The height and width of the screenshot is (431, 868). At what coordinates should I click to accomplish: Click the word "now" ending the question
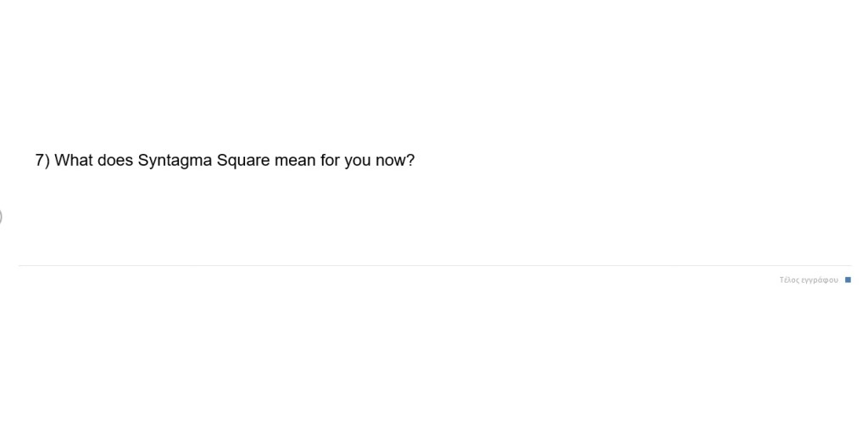coord(391,160)
